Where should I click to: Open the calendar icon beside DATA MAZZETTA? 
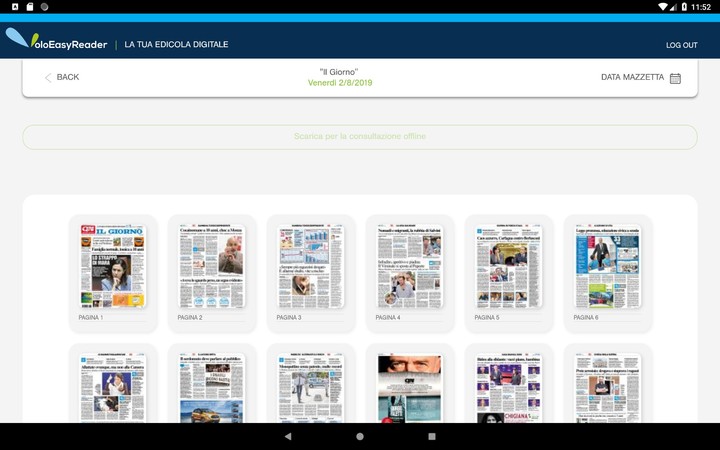[675, 78]
